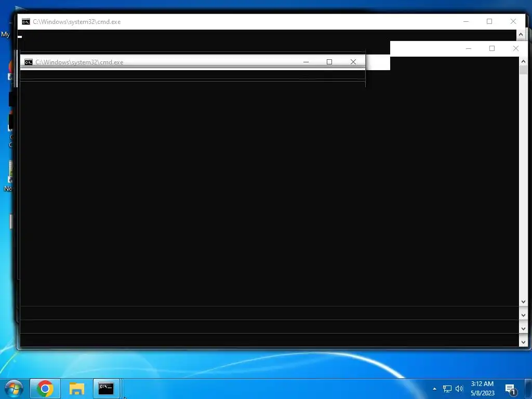Minimize the small front cmd.exe window

pos(305,62)
